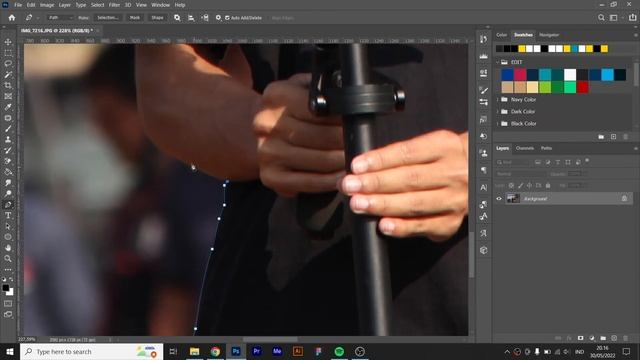This screenshot has height=360, width=640.
Task: Select the Eyedropper tool
Action: click(x=8, y=107)
